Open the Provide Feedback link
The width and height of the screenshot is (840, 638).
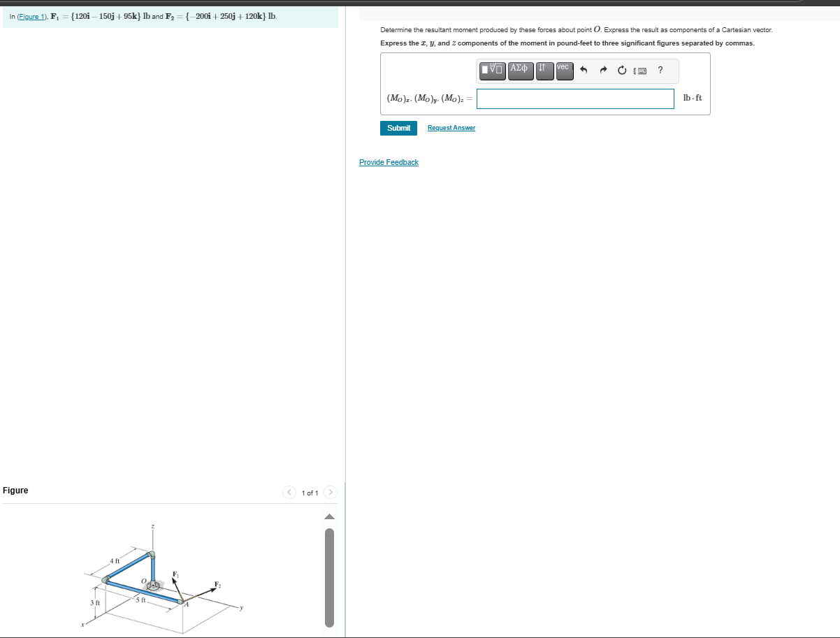pos(389,162)
